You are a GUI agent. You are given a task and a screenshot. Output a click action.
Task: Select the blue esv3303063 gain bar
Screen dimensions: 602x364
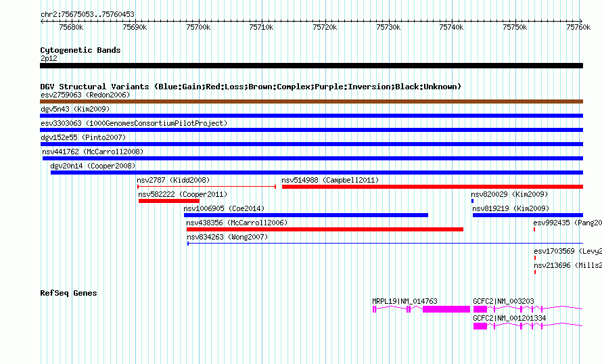pyautogui.click(x=311, y=130)
